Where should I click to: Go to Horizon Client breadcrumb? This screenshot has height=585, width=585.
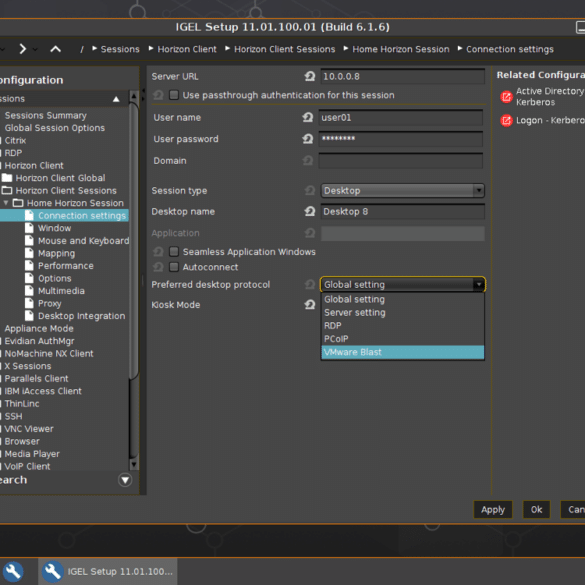(187, 49)
